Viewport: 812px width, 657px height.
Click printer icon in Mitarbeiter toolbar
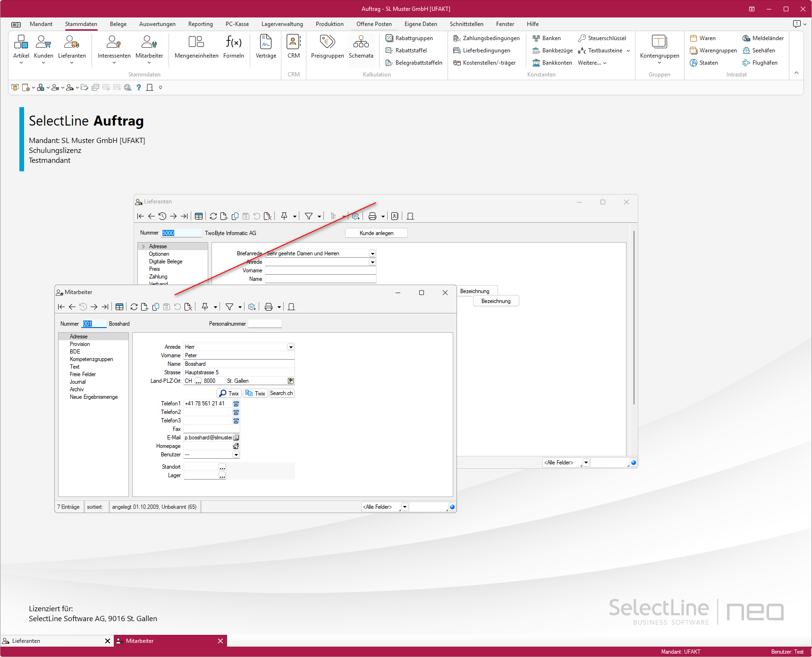click(269, 307)
